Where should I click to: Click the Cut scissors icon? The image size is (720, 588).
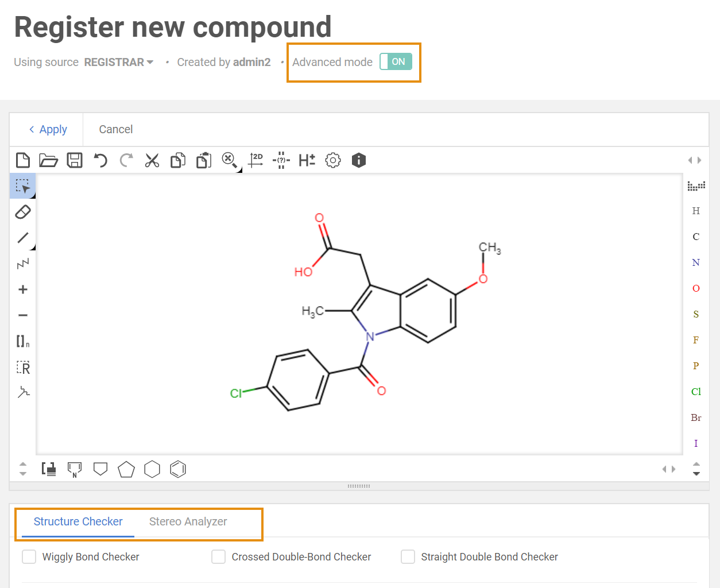coord(152,160)
